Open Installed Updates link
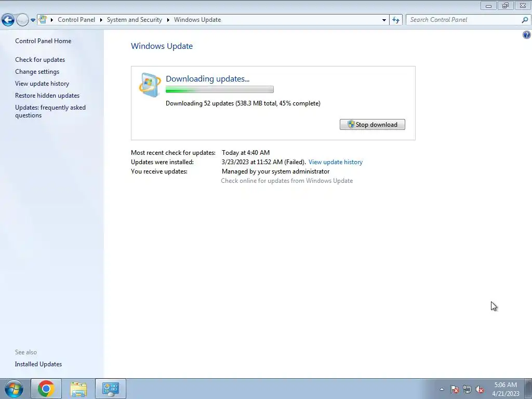The height and width of the screenshot is (399, 532). [x=38, y=364]
